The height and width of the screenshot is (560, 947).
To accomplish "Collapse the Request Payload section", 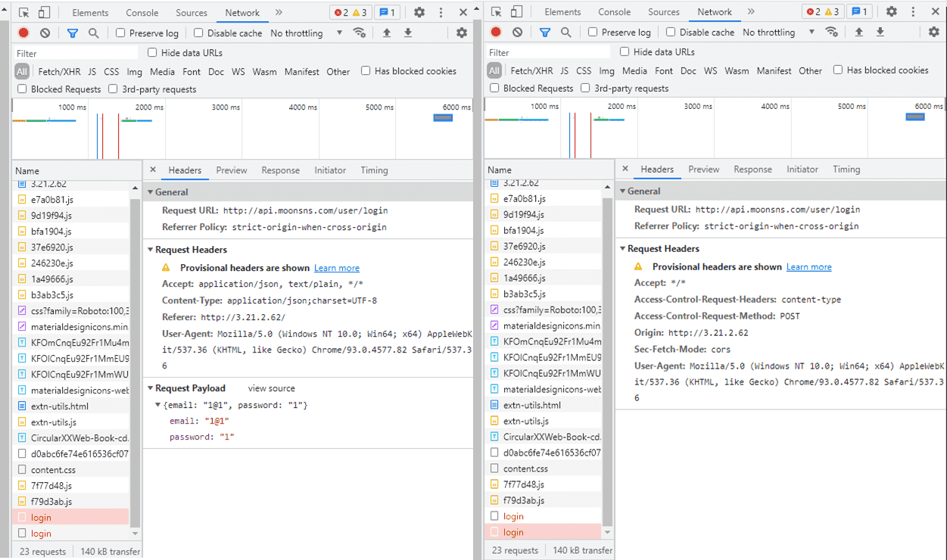I will (150, 388).
